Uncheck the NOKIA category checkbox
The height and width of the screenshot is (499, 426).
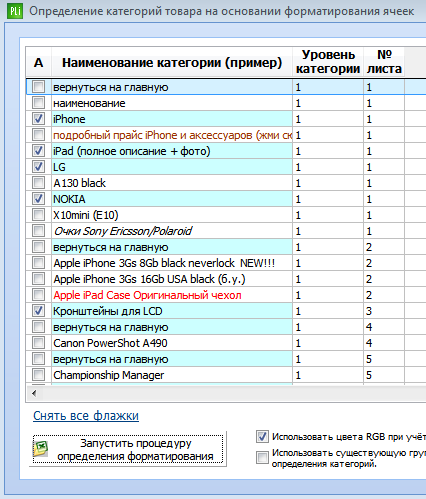(x=38, y=199)
